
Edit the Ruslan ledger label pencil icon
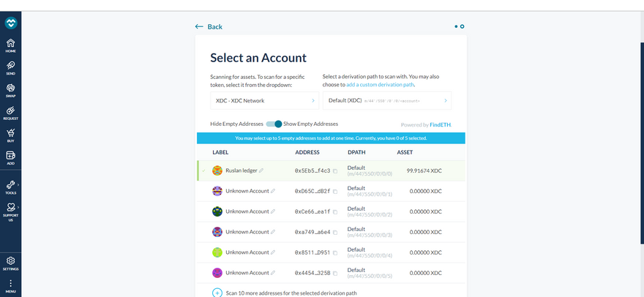click(x=261, y=170)
